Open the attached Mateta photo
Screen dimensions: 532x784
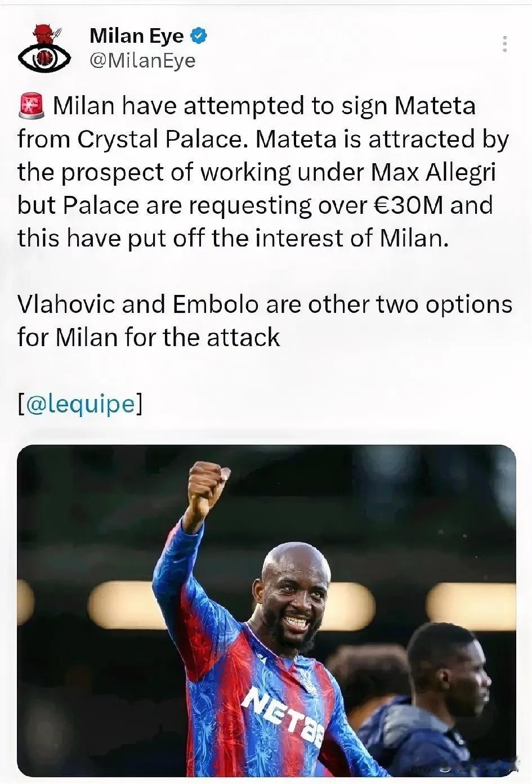click(x=266, y=611)
